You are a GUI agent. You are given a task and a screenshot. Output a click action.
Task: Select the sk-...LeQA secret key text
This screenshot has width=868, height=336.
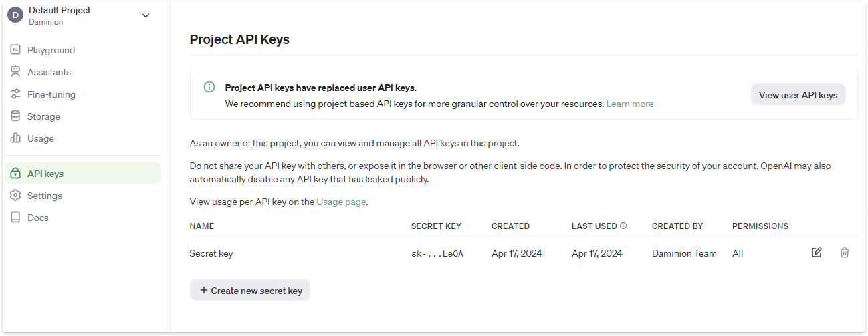(437, 254)
